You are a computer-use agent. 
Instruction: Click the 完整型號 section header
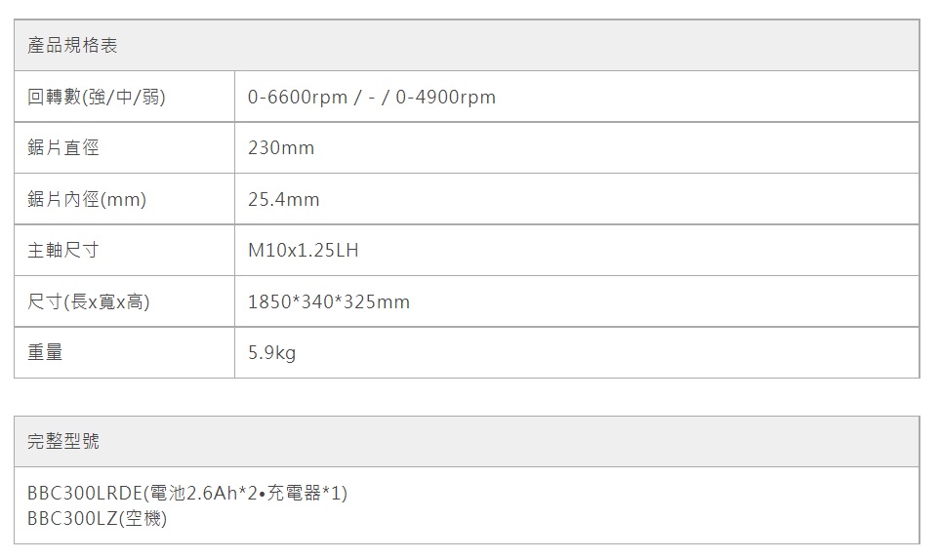(63, 442)
